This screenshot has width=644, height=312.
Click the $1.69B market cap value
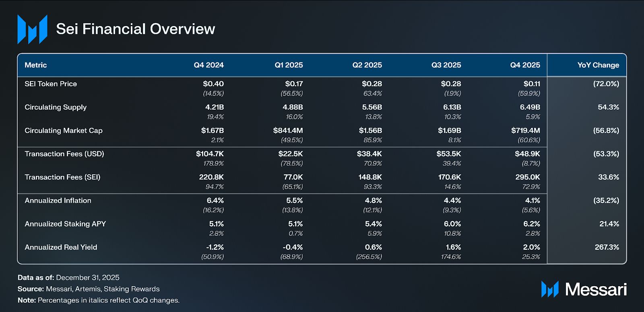[450, 131]
